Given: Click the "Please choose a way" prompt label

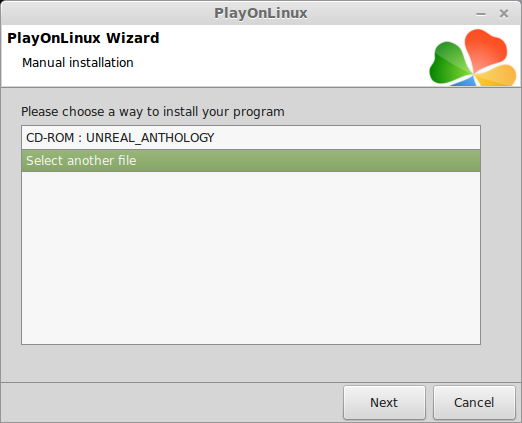Looking at the screenshot, I should click(x=153, y=112).
